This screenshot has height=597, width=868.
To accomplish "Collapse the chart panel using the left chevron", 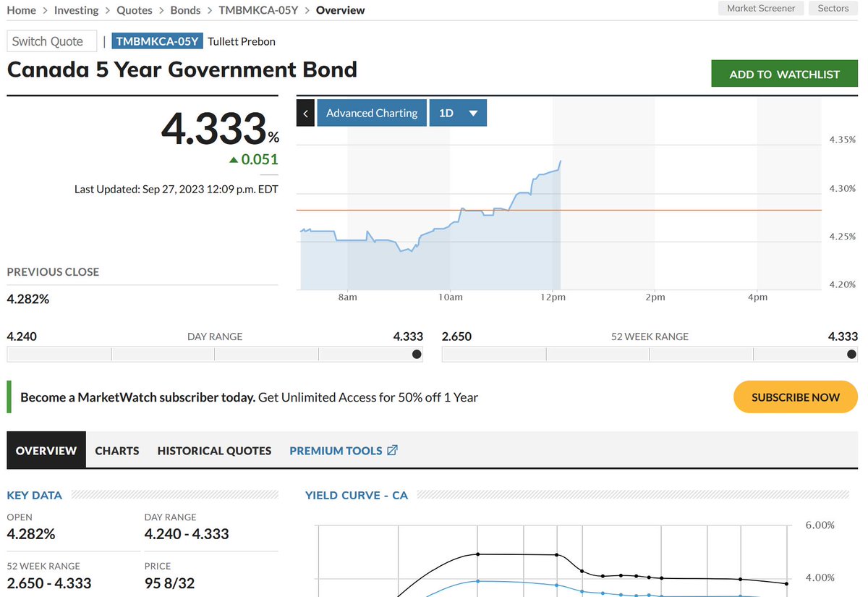I will coord(305,113).
